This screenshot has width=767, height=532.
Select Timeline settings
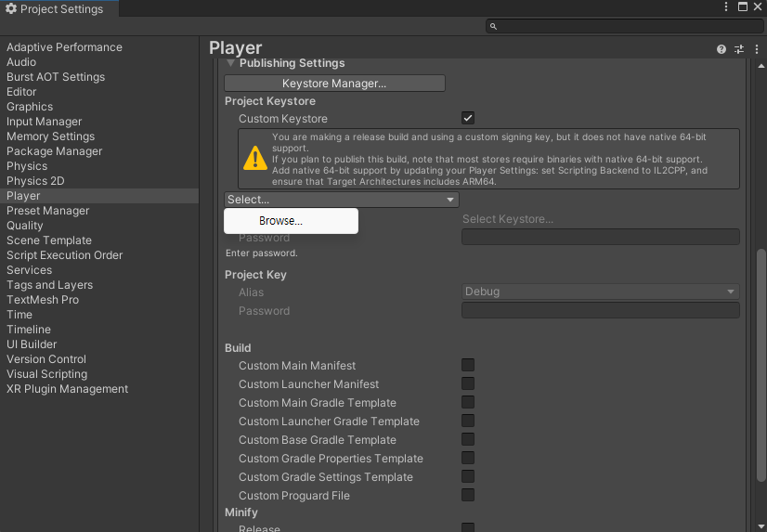[x=29, y=330]
